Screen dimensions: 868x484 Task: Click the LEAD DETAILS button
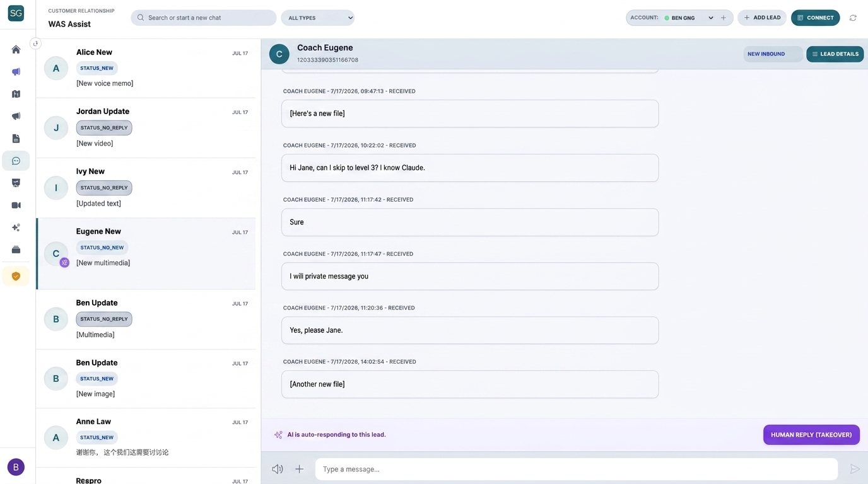pos(835,54)
